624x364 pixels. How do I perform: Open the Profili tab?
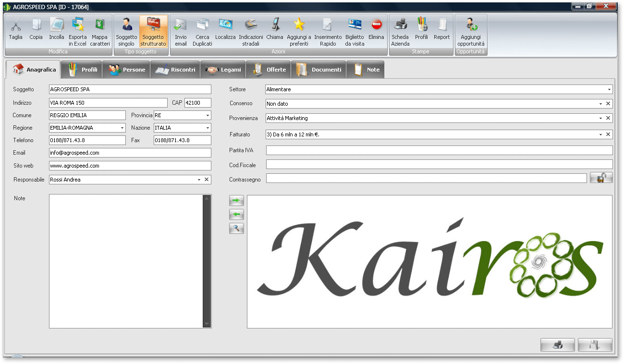coord(82,70)
